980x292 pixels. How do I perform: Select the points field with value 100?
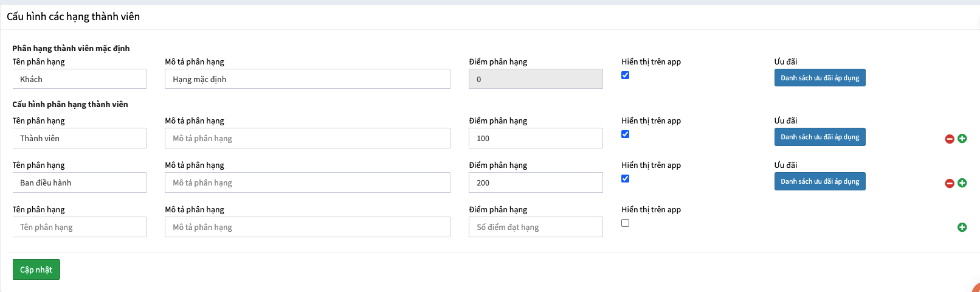(535, 138)
